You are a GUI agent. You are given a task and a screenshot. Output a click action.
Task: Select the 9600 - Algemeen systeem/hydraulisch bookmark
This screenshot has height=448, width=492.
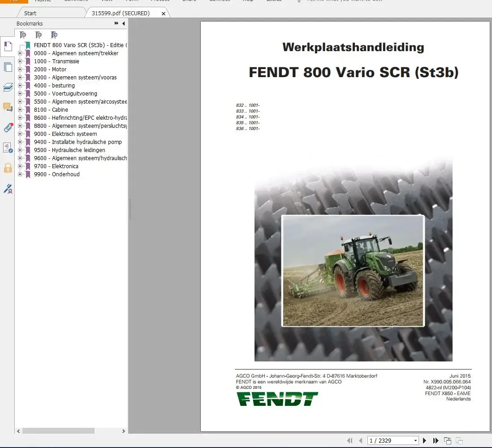pyautogui.click(x=80, y=158)
